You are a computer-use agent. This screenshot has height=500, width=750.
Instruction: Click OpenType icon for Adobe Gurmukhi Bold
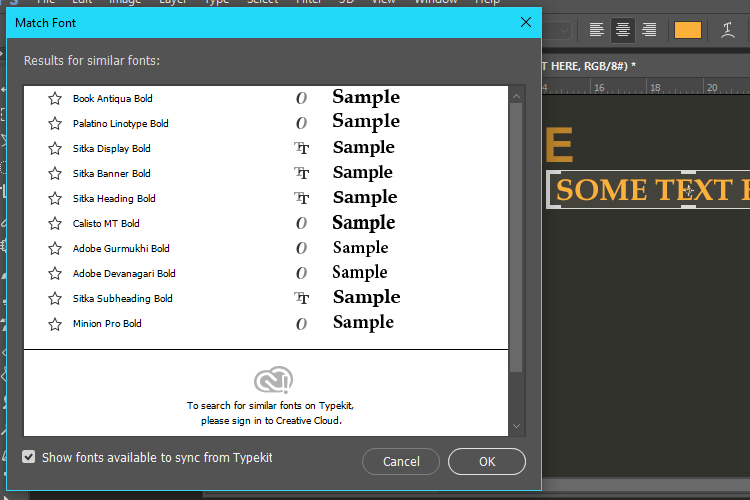(x=301, y=248)
